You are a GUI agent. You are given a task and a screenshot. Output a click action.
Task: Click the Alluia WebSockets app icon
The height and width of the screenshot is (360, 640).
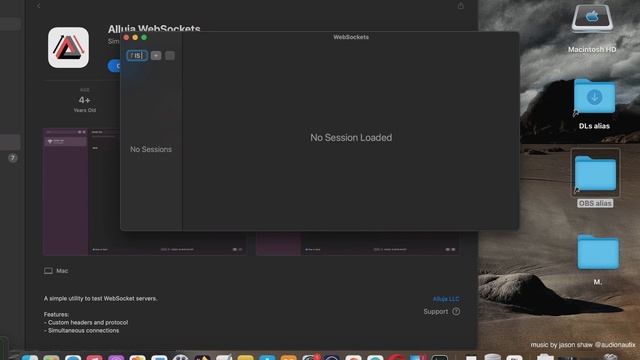68,47
